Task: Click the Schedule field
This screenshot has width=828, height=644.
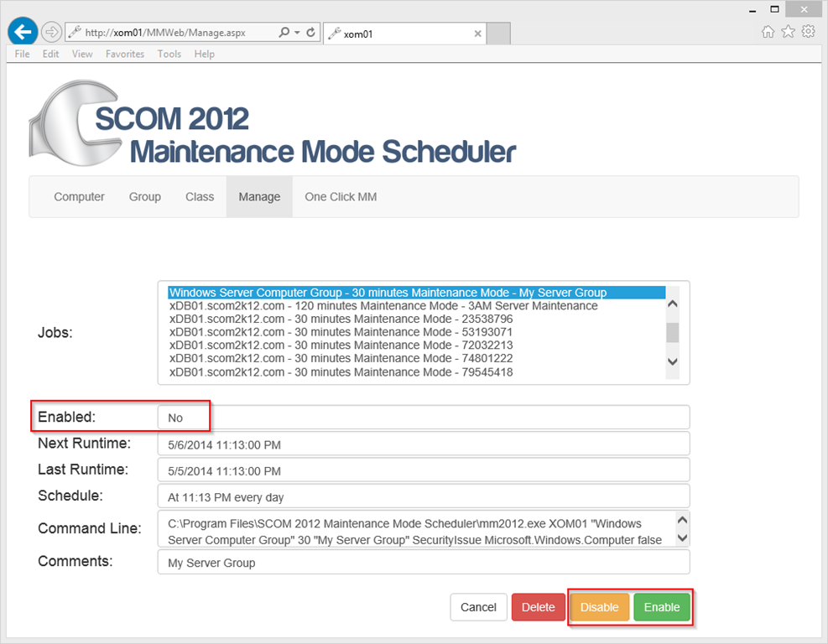Action: [x=424, y=496]
